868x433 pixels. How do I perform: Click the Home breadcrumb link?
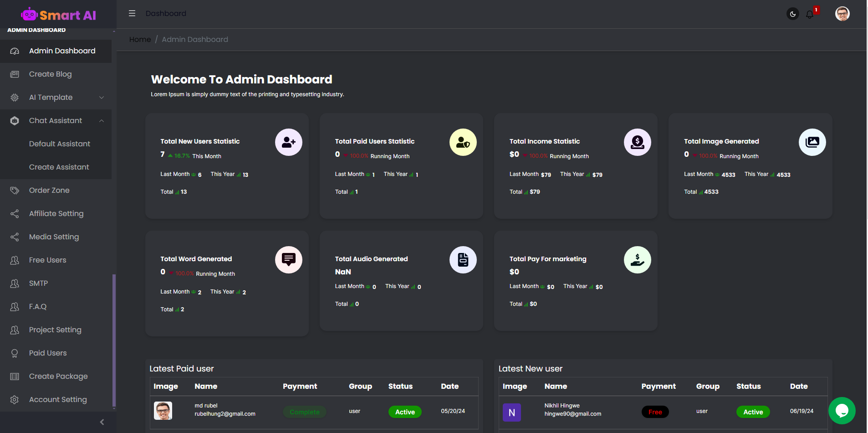(140, 40)
